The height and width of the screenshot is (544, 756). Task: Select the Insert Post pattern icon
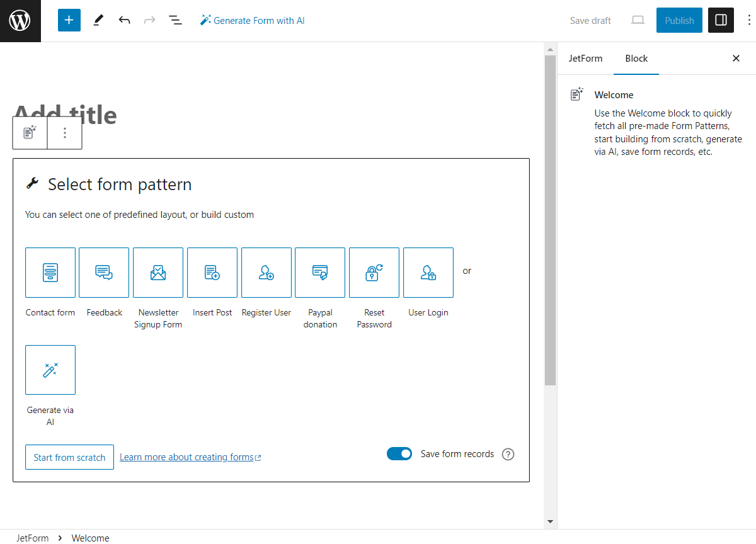pyautogui.click(x=212, y=273)
